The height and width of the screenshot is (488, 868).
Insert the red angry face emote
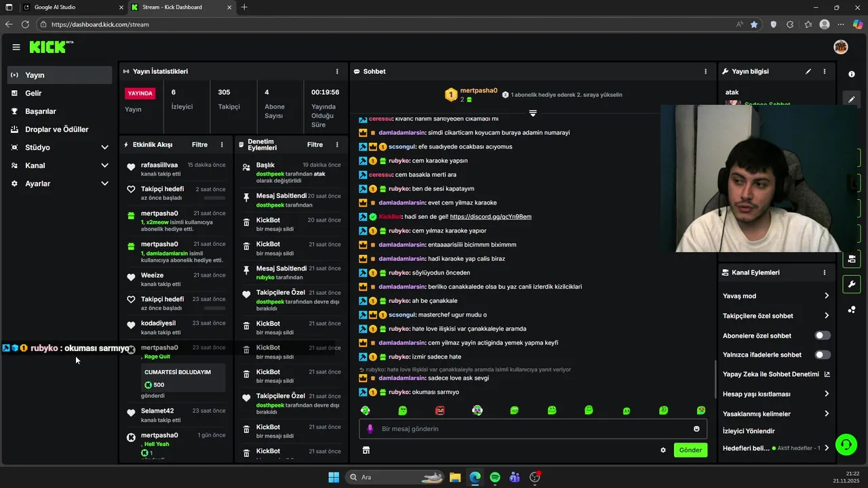point(440,410)
